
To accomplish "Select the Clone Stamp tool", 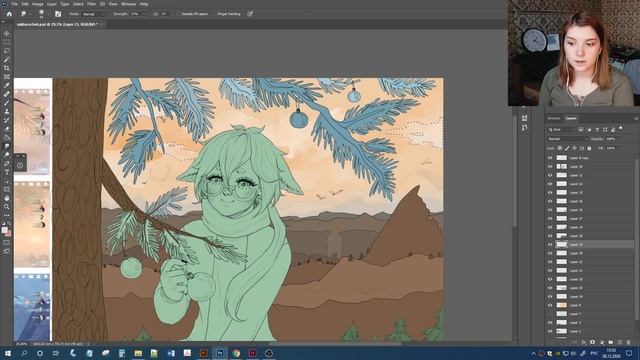I will [7, 111].
